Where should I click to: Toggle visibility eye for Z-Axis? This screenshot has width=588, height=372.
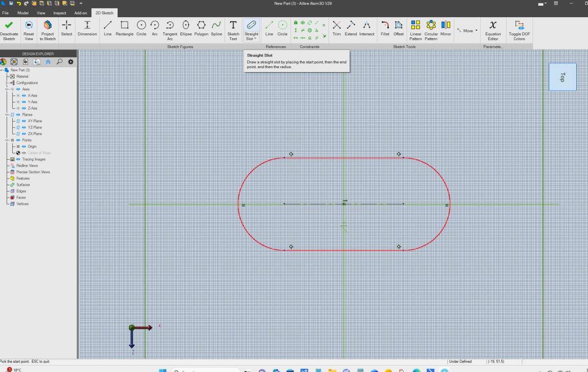tap(24, 108)
